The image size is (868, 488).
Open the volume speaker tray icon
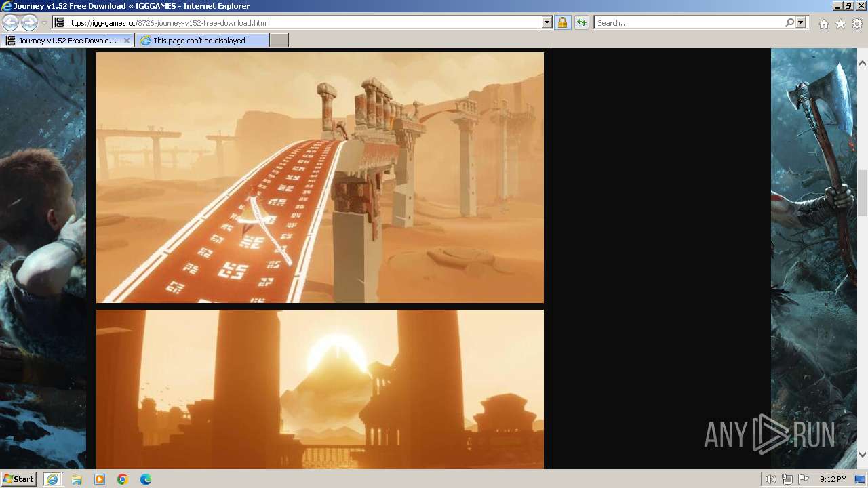pos(771,479)
